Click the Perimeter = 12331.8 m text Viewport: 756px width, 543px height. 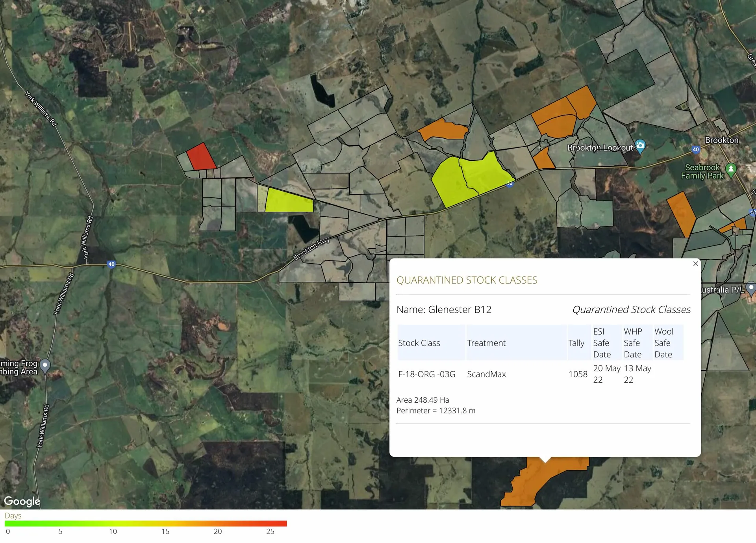pyautogui.click(x=436, y=411)
